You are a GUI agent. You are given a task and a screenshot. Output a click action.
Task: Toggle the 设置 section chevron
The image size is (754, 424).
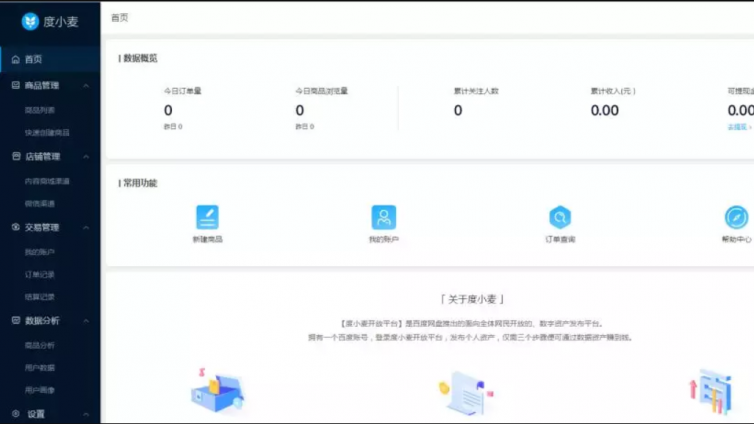pos(86,414)
